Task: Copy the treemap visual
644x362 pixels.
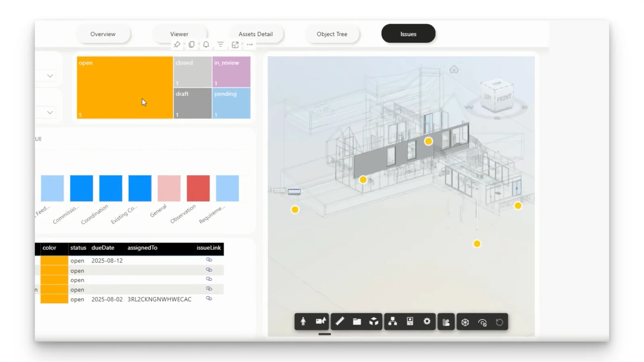Action: [192, 45]
